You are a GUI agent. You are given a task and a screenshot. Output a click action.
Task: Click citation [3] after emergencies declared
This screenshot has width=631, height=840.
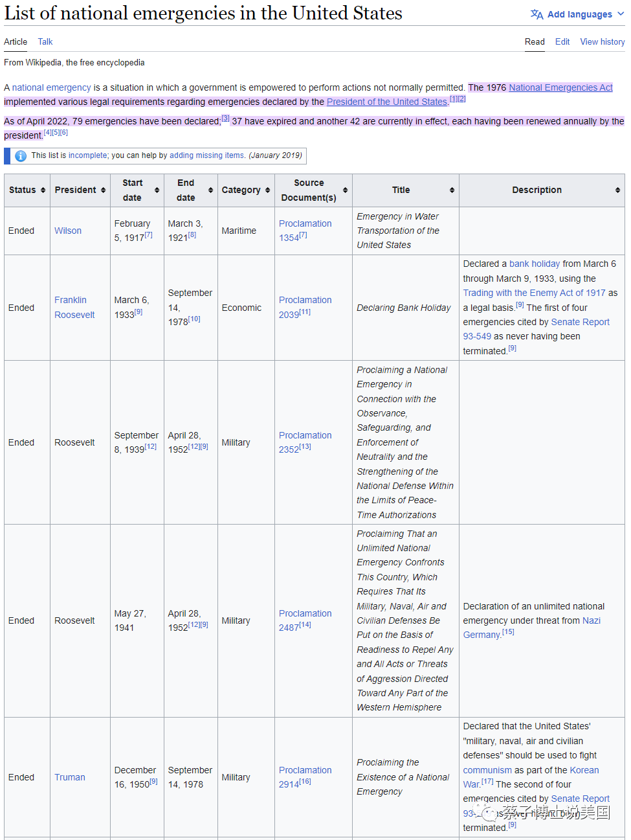point(225,119)
